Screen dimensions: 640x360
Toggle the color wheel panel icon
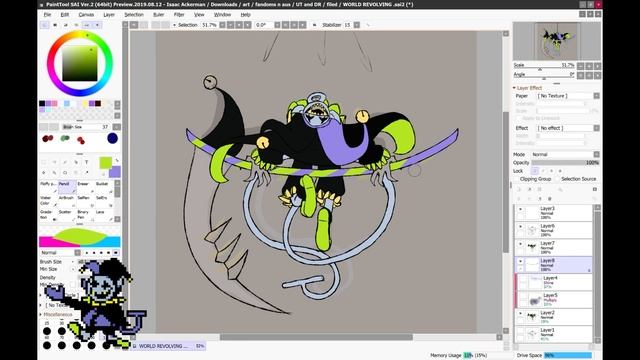point(44,25)
